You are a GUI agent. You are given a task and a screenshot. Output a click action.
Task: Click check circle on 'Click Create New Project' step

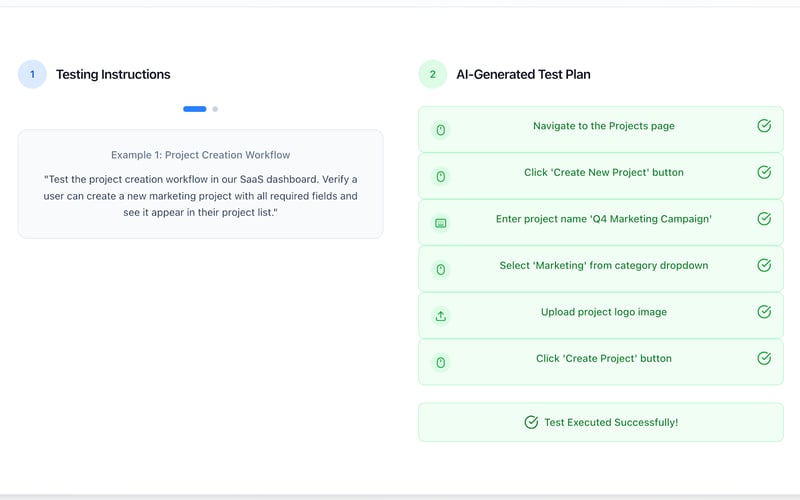[764, 172]
